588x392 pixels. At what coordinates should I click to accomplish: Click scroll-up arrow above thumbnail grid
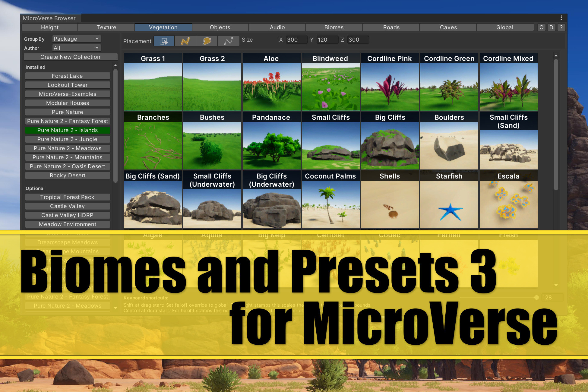pyautogui.click(x=556, y=55)
